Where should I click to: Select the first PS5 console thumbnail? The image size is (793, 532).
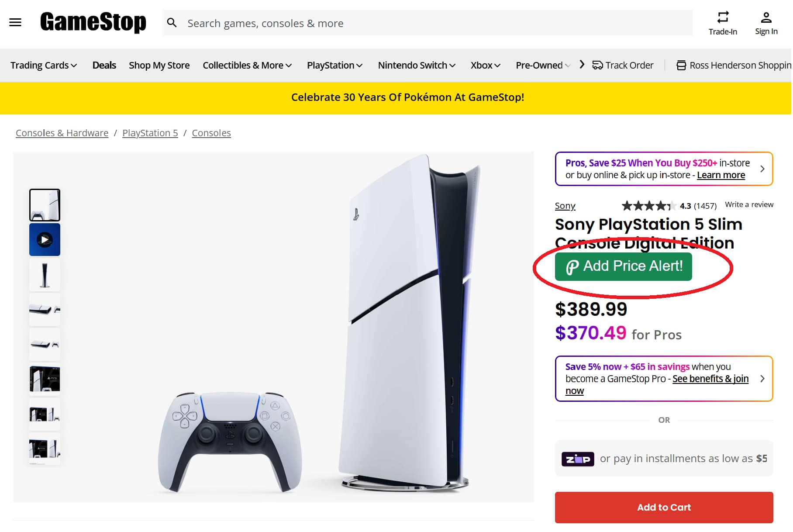pos(44,204)
